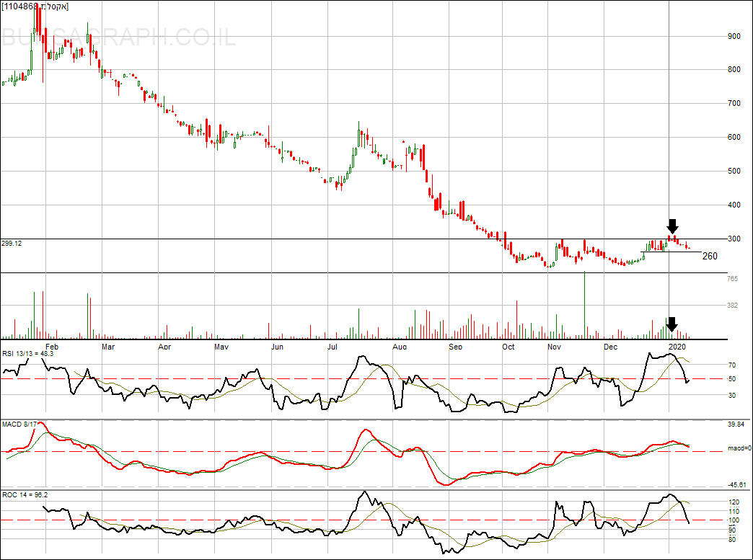Select the '700' price axis label

coord(734,103)
